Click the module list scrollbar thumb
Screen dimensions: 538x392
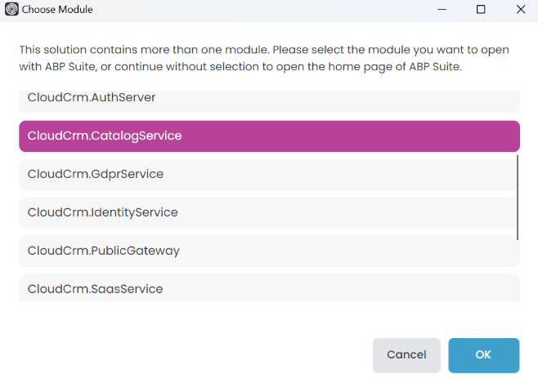(518, 196)
